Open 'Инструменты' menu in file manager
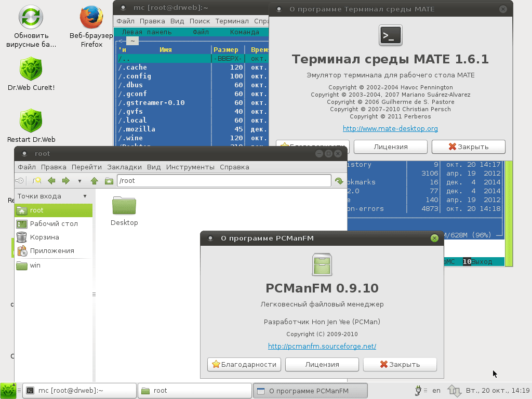 point(190,167)
